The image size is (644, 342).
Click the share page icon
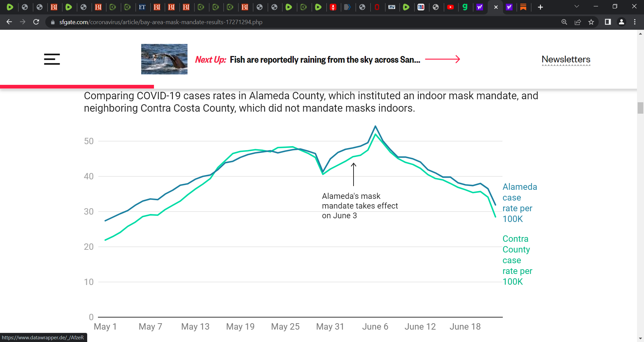click(x=578, y=22)
